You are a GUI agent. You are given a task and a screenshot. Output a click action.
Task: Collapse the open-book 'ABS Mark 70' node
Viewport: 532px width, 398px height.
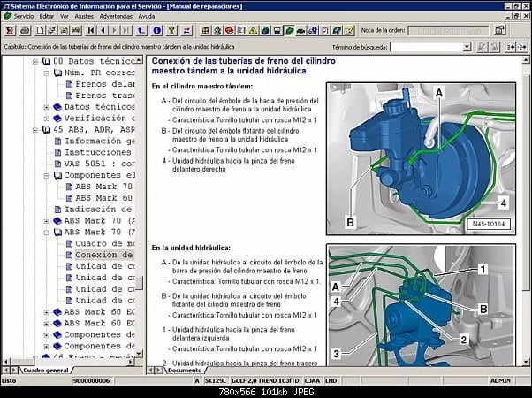tap(47, 233)
